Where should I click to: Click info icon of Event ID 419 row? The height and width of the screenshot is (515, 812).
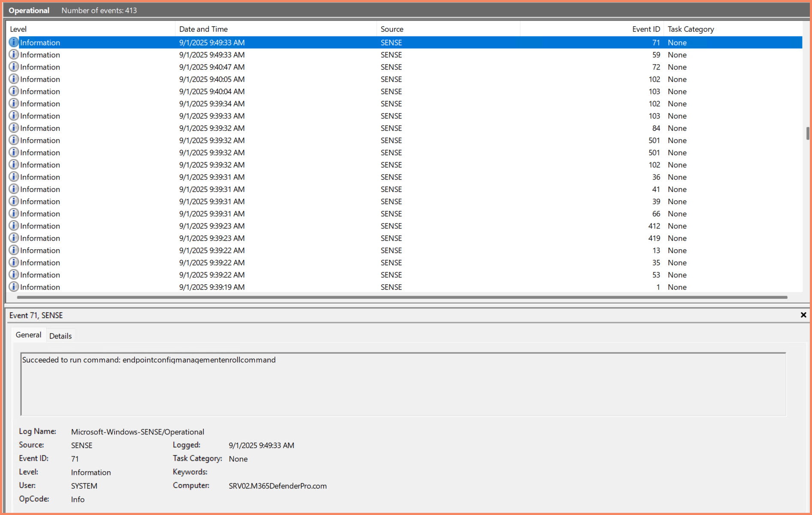click(14, 238)
